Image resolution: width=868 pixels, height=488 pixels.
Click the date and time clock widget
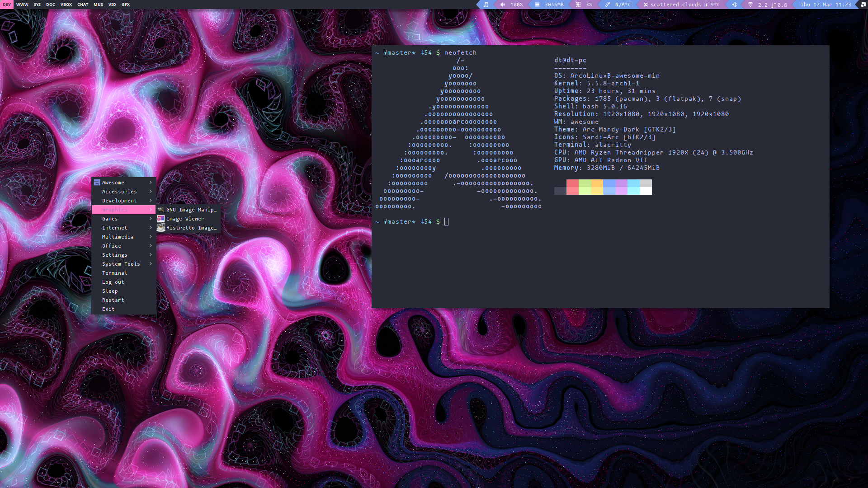(x=826, y=5)
